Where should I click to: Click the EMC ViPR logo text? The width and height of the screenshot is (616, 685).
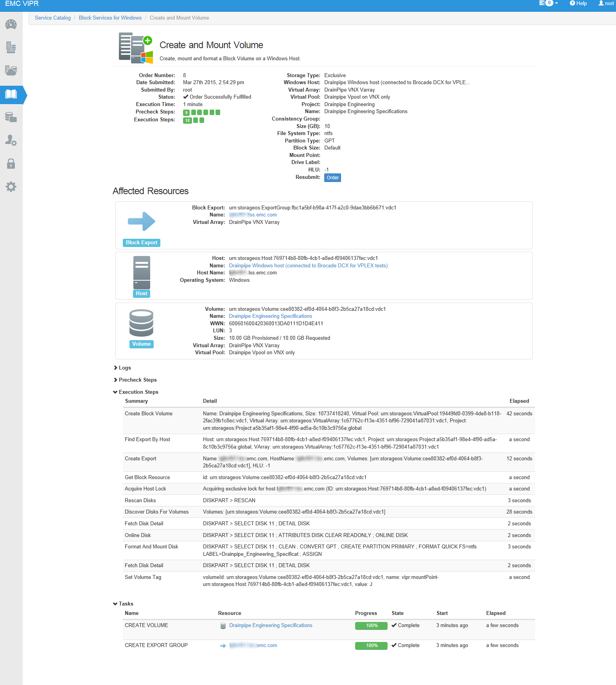click(22, 4)
